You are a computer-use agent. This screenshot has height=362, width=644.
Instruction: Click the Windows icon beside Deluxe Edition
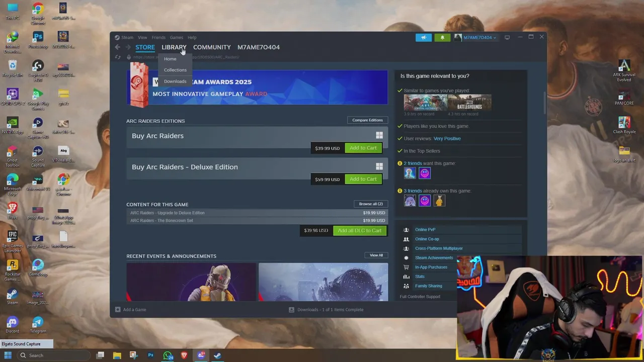[379, 166]
